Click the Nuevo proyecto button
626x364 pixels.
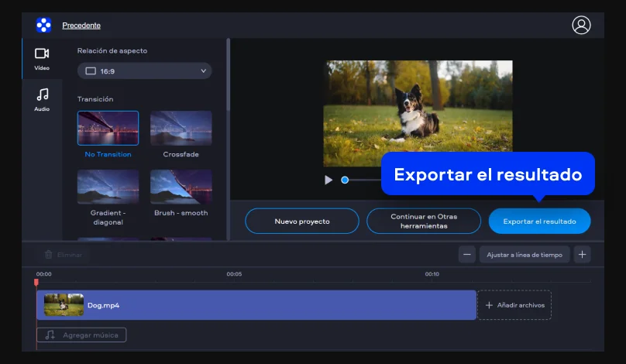[x=302, y=221]
